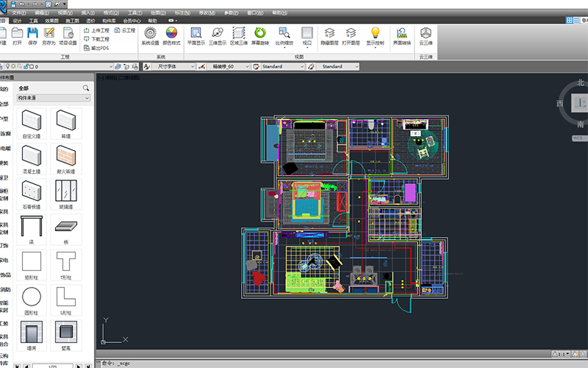588x368 pixels.
Task: Select the T形柱 column component
Action: coord(66,265)
